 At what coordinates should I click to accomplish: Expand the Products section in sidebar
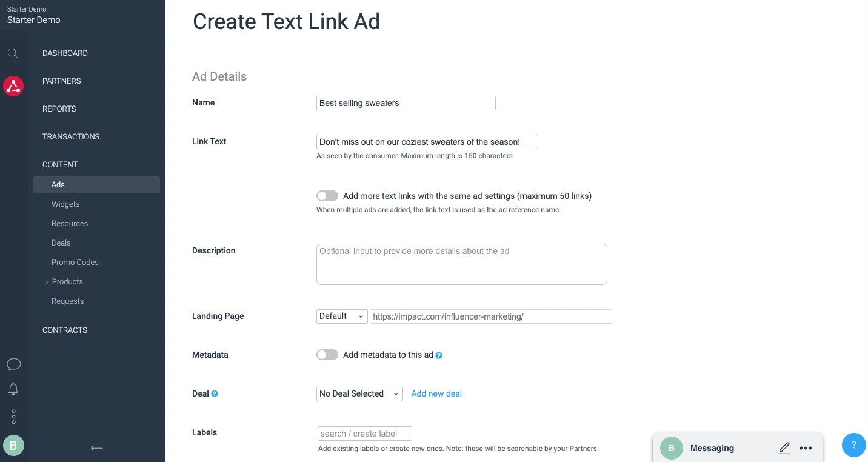click(67, 281)
